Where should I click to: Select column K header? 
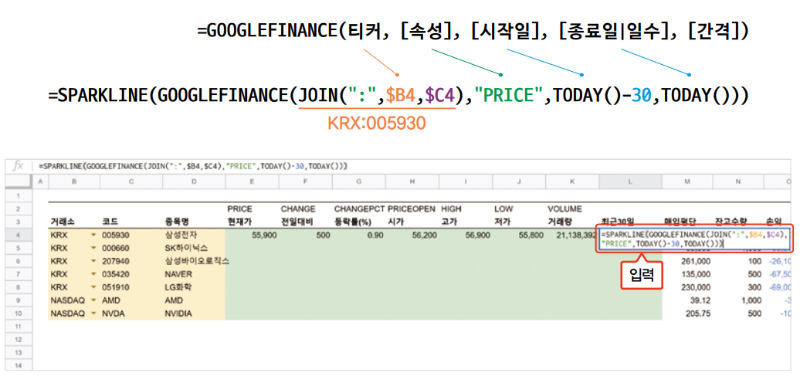pos(572,182)
